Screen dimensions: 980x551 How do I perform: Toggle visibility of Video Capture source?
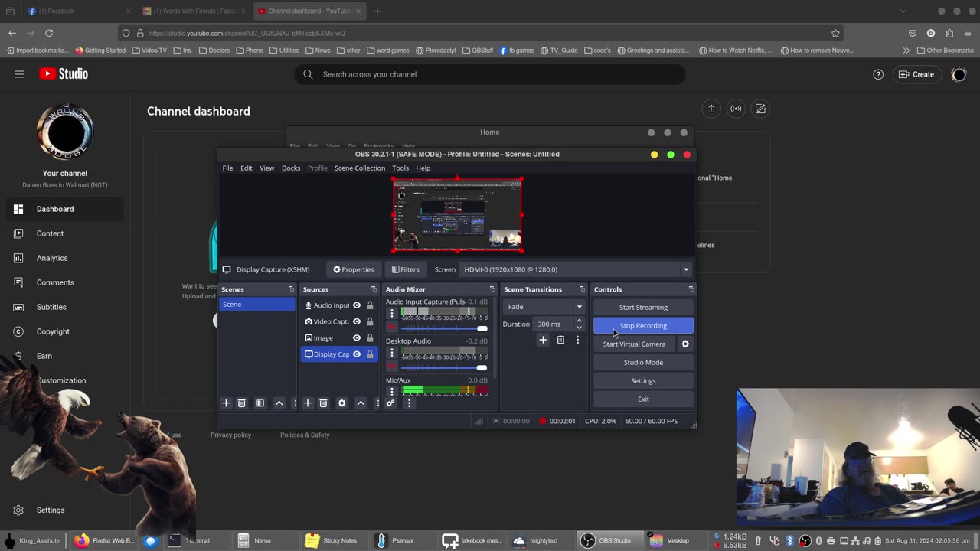[x=357, y=321]
